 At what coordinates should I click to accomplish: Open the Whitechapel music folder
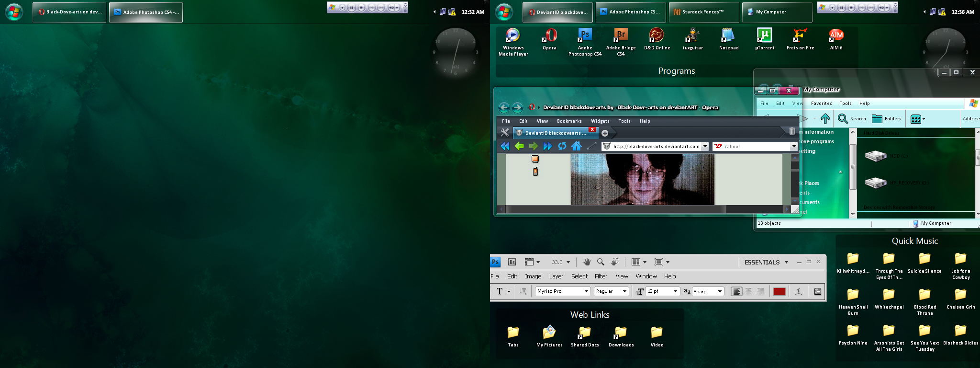pos(889,299)
